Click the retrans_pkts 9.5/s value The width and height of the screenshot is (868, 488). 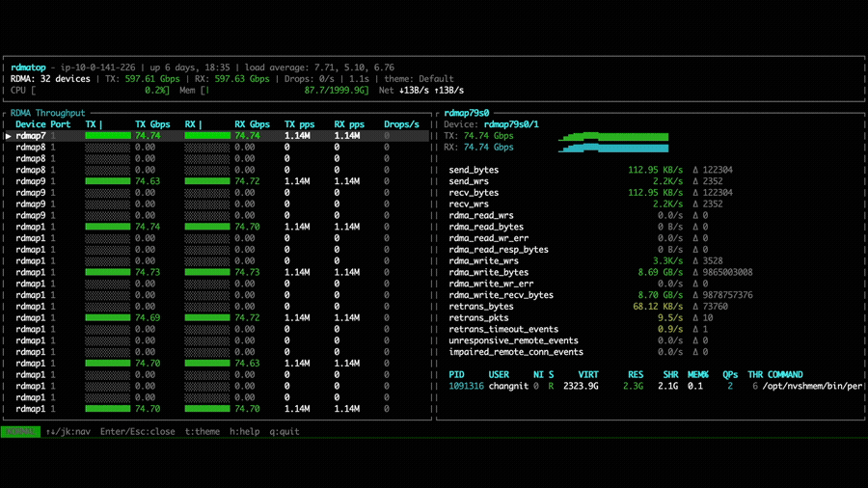pyautogui.click(x=670, y=318)
